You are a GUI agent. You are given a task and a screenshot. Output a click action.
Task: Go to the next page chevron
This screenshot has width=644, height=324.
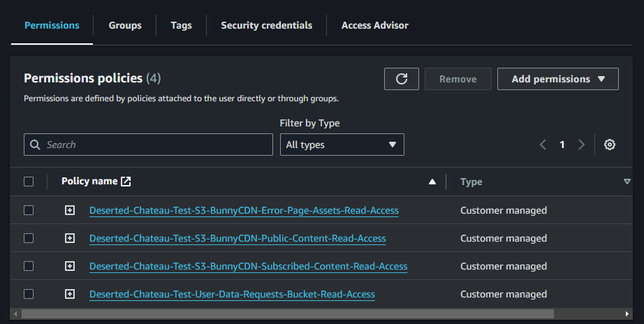tap(581, 145)
